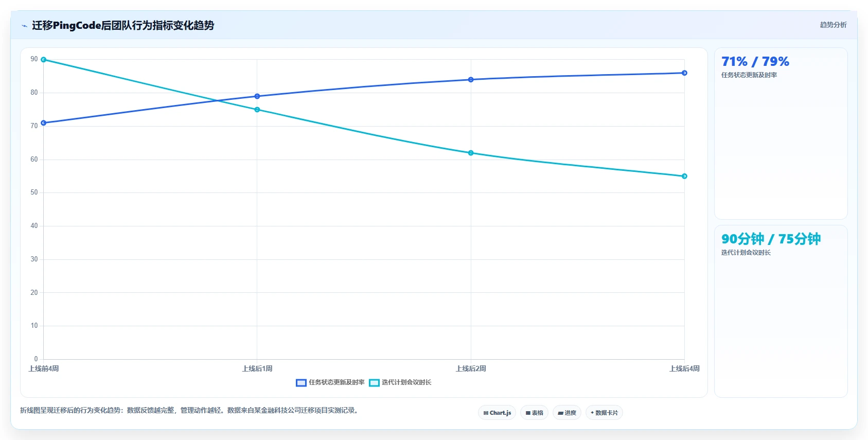The image size is (868, 440).
Task: Click the 上线后4周 axis label
Action: pyautogui.click(x=684, y=368)
